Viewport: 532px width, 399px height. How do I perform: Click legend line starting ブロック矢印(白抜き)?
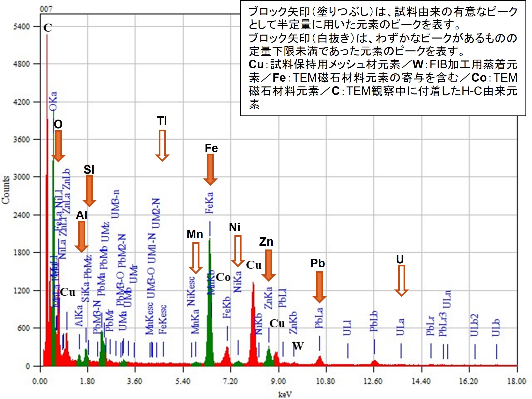click(x=383, y=38)
